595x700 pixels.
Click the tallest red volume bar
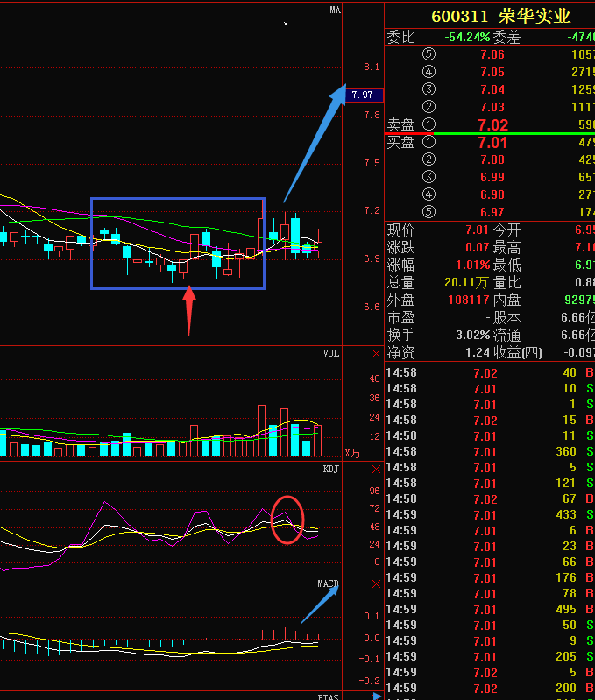pyautogui.click(x=261, y=431)
